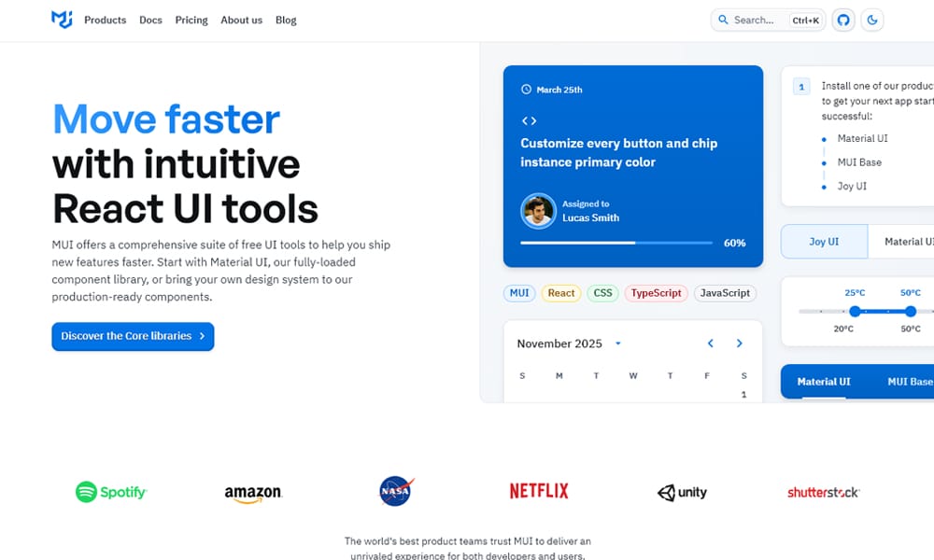Click the 25°C temperature slider handle

(855, 311)
